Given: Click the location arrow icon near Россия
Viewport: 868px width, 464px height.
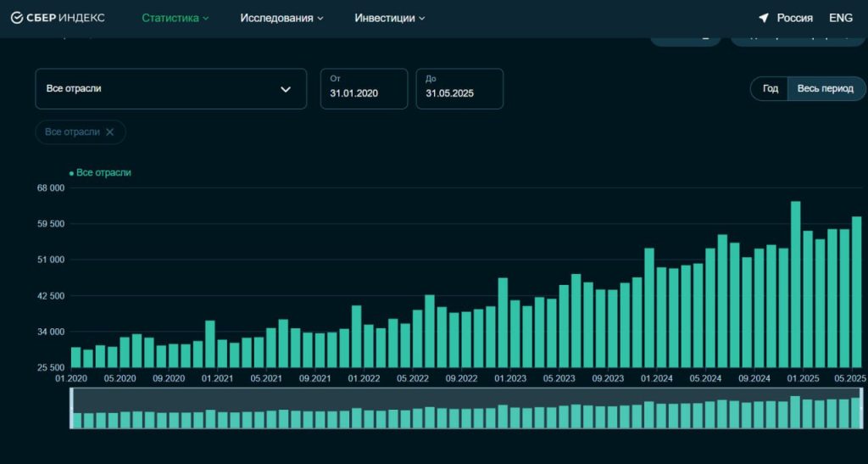Looking at the screenshot, I should click(x=764, y=18).
